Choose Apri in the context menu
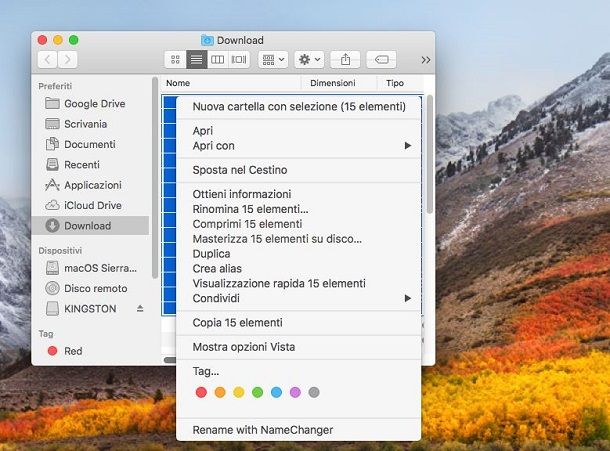Screen dimensions: 610x451 298,131
